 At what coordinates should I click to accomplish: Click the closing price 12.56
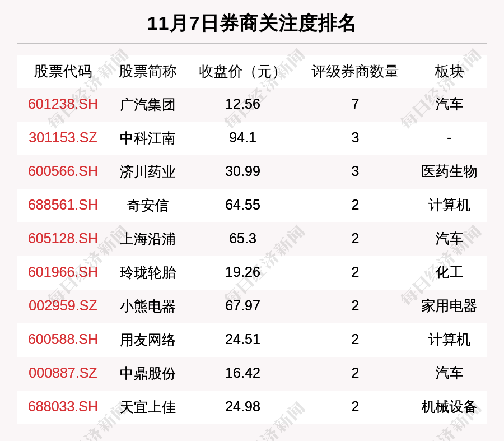coord(242,104)
